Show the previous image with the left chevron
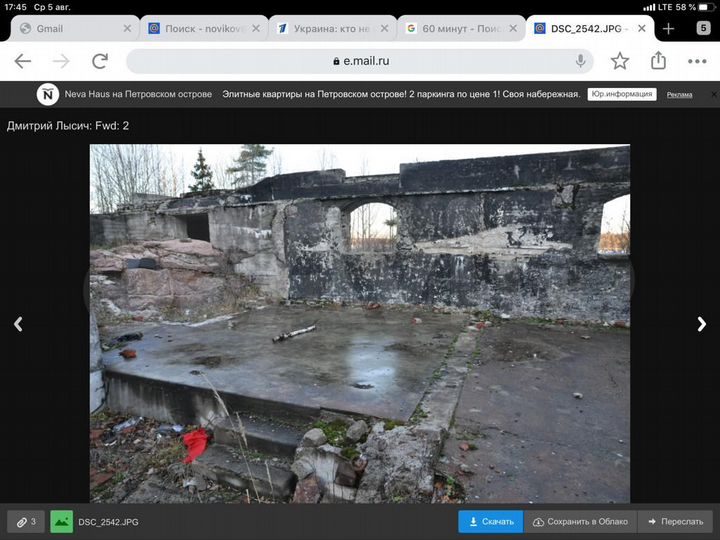The image size is (720, 540). [18, 324]
